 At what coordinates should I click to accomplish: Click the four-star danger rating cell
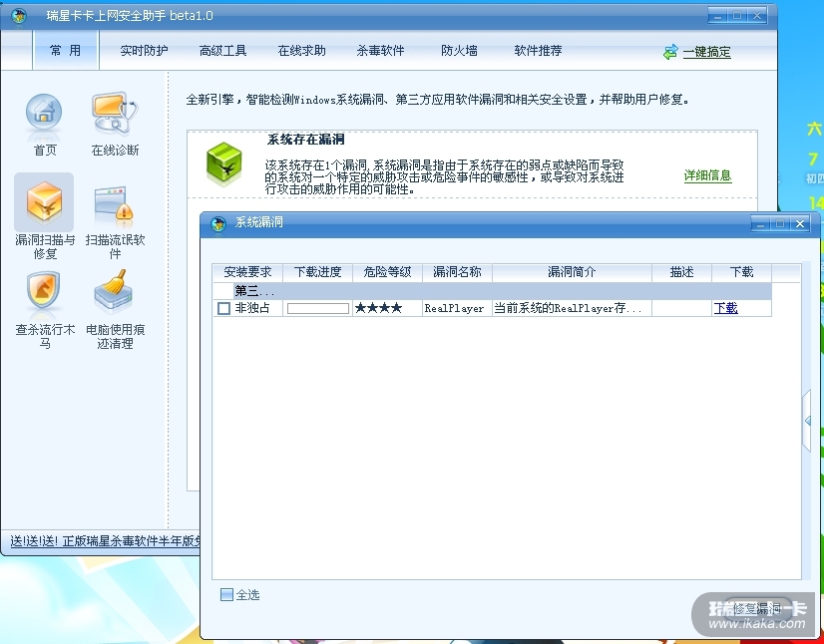coord(387,308)
